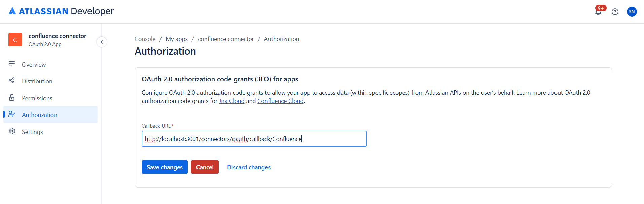The width and height of the screenshot is (644, 204).
Task: Open My apps breadcrumb link
Action: point(177,39)
